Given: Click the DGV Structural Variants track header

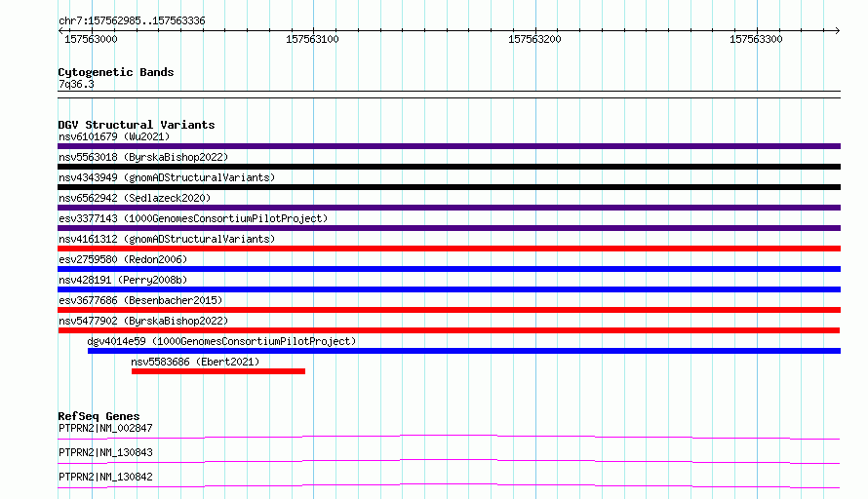Looking at the screenshot, I should 137,125.
